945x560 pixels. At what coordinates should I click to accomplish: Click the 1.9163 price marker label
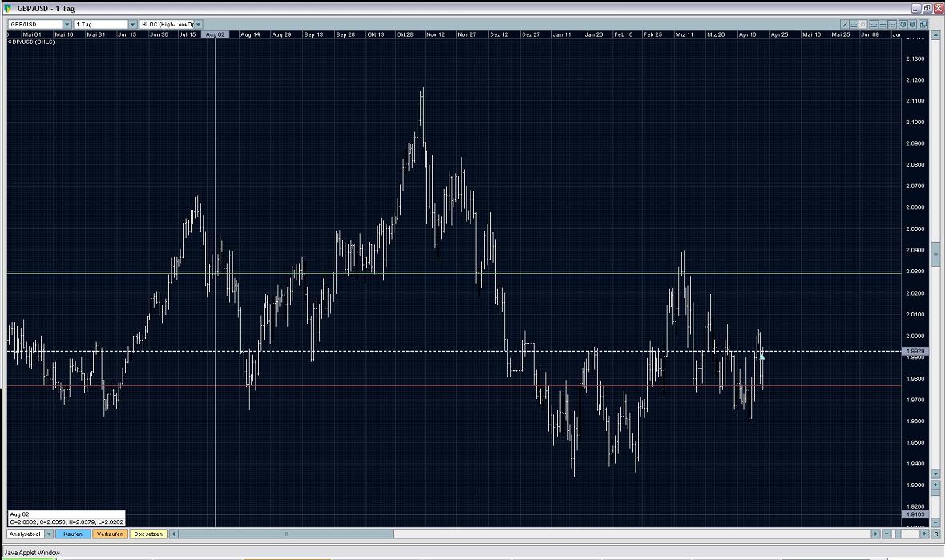pyautogui.click(x=915, y=514)
